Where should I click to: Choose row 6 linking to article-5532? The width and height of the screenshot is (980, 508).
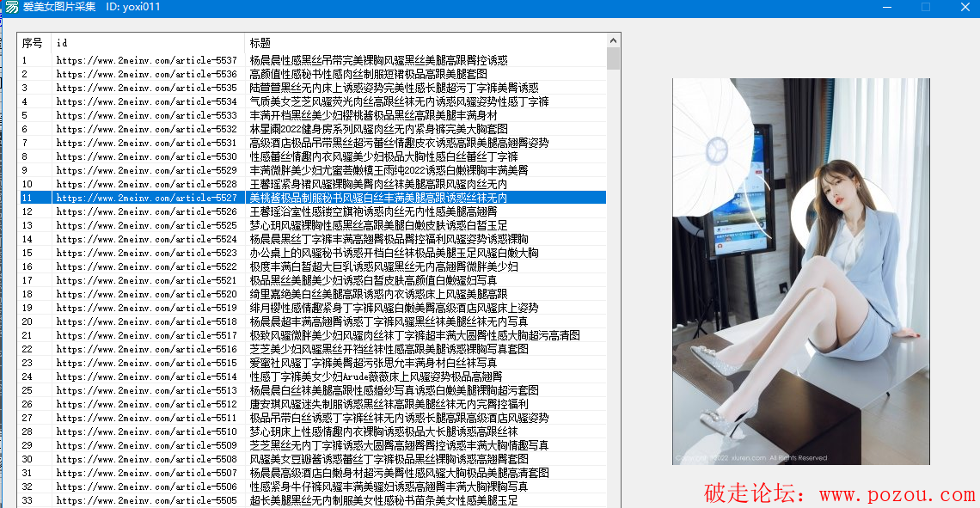click(x=146, y=129)
